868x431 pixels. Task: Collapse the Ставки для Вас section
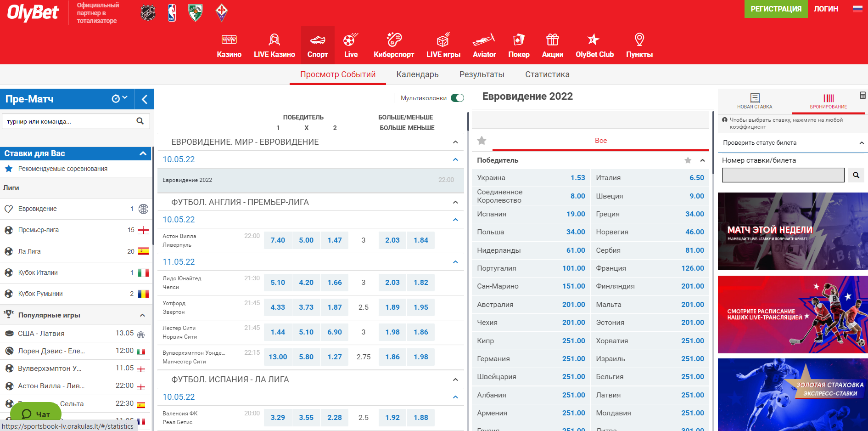(x=143, y=153)
